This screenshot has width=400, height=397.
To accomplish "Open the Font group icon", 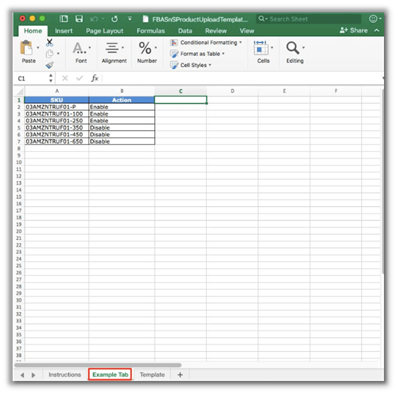I will click(79, 48).
